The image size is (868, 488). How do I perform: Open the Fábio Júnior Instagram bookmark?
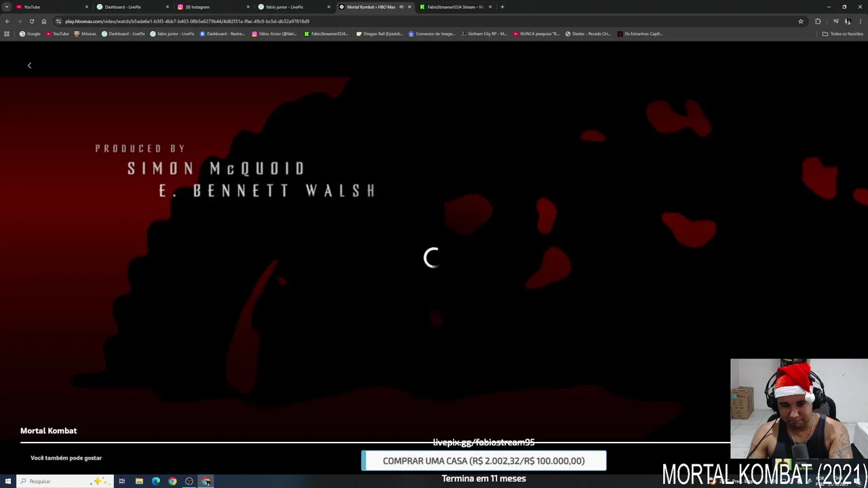tap(274, 33)
